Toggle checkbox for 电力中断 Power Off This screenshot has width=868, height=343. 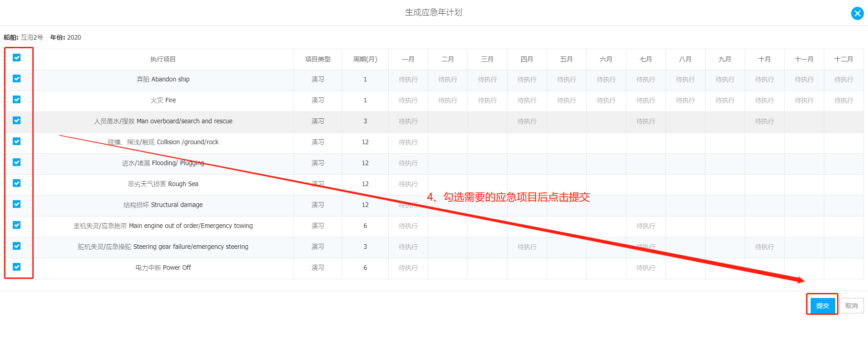point(17,267)
